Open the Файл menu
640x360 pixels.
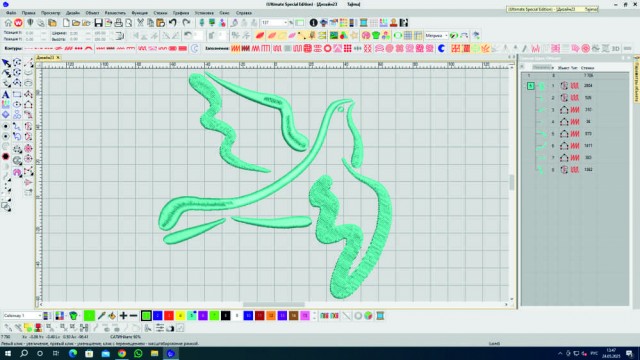(x=11, y=13)
